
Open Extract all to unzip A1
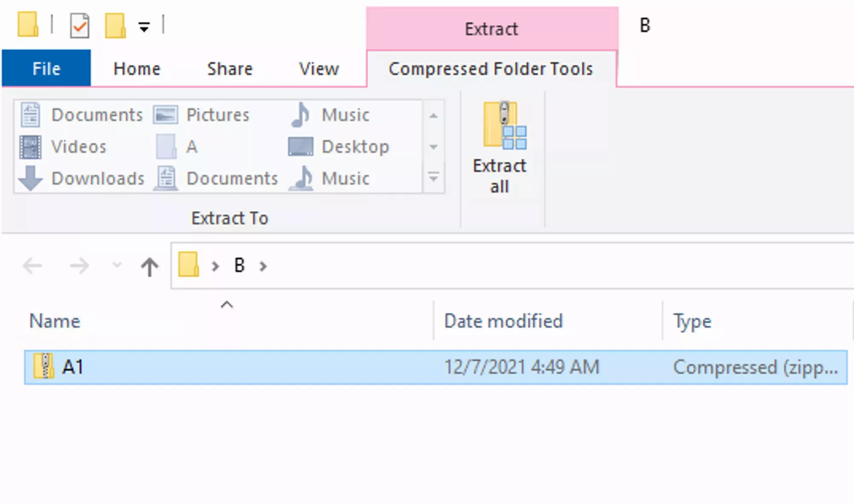tap(500, 149)
